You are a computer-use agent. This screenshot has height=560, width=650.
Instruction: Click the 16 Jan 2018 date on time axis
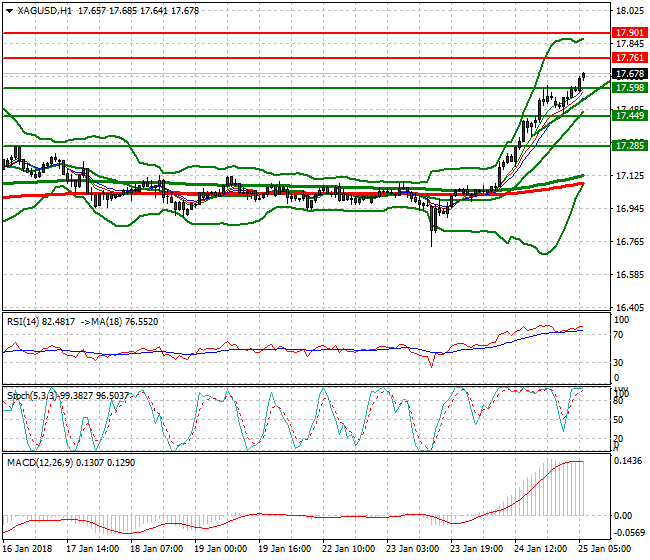[x=27, y=549]
